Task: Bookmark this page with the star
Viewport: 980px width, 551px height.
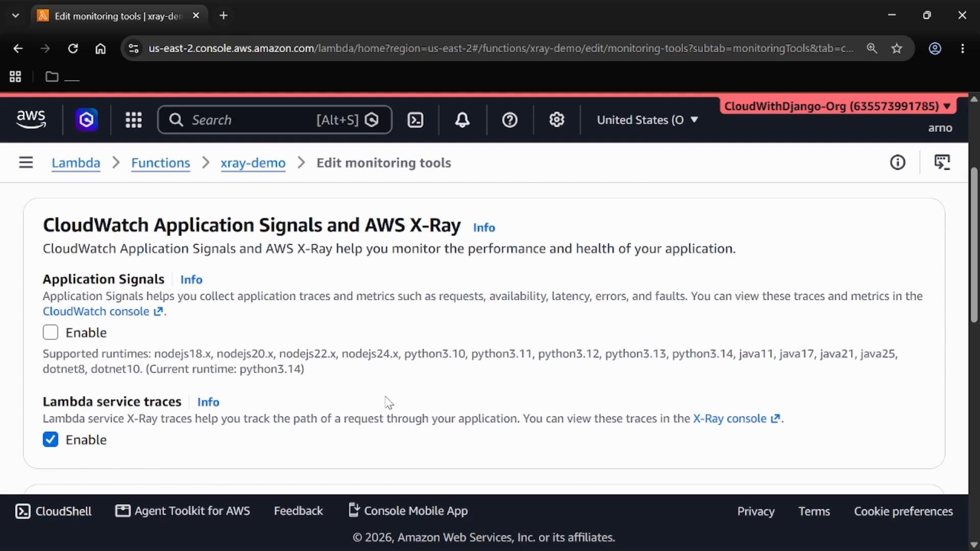Action: (x=897, y=48)
